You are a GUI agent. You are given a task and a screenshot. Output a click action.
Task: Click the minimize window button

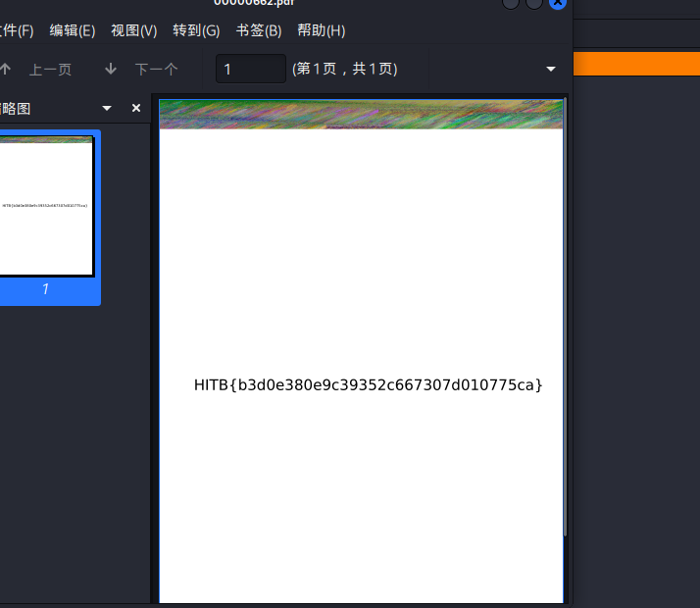click(511, 3)
